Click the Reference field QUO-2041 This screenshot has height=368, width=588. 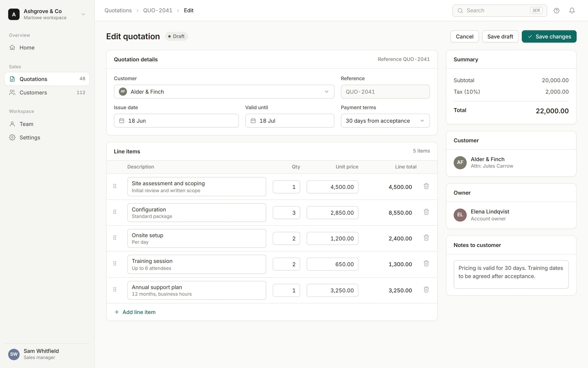coord(385,92)
